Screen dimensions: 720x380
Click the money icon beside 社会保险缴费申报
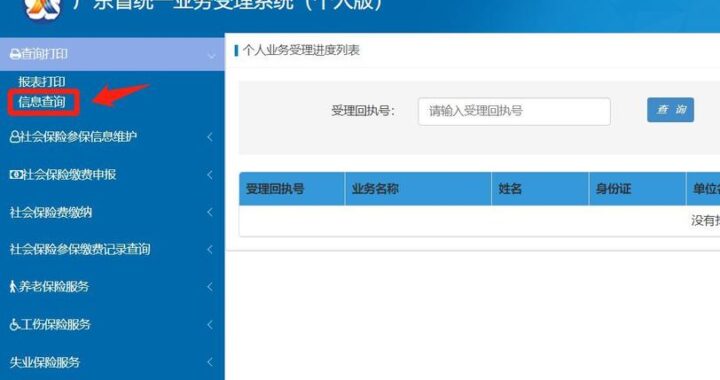click(x=16, y=174)
